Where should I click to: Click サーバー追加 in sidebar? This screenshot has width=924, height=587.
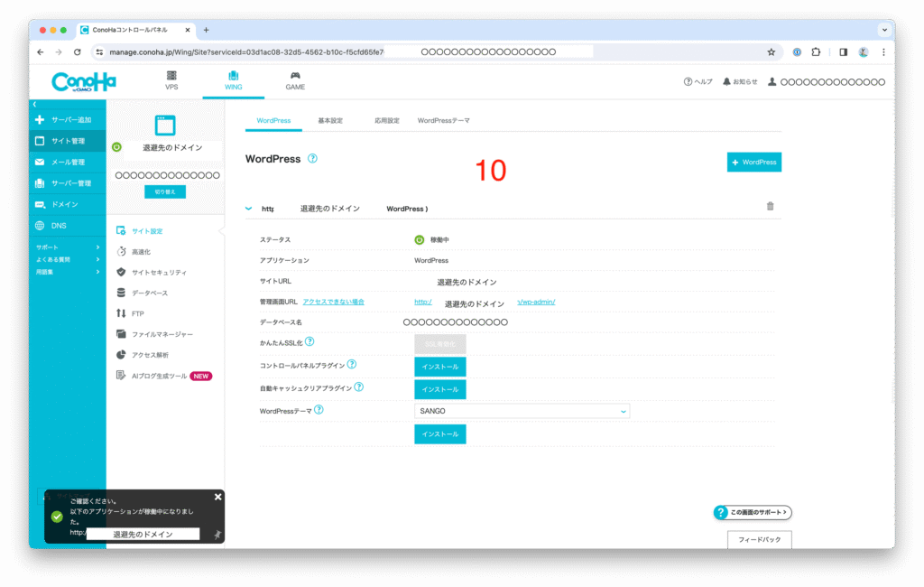click(x=68, y=120)
